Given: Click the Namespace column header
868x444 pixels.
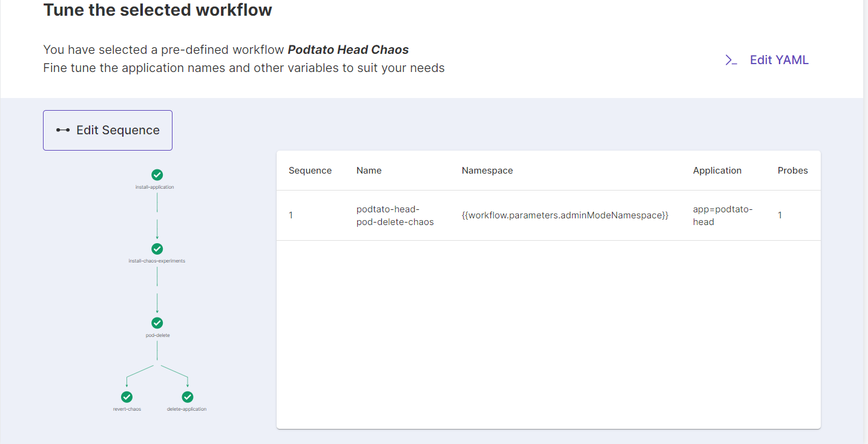Looking at the screenshot, I should [x=487, y=171].
